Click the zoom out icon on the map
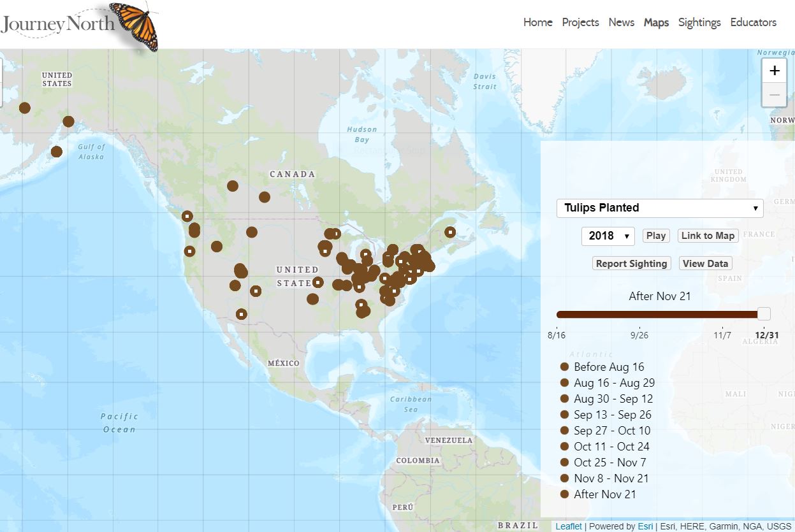Image resolution: width=795 pixels, height=532 pixels. (x=774, y=94)
